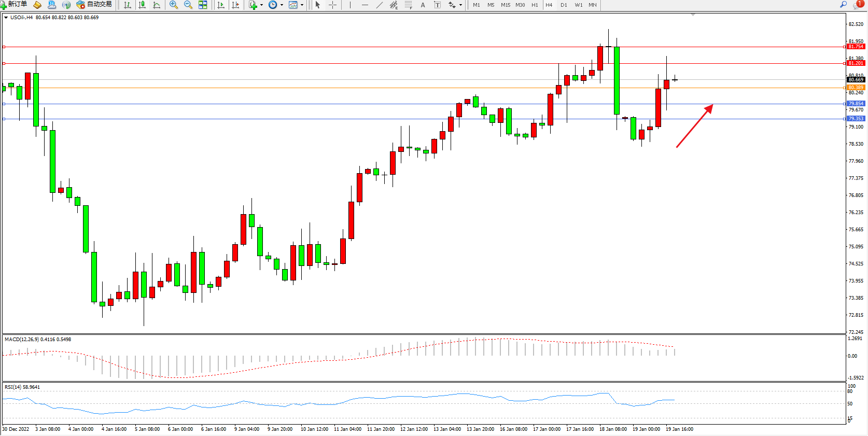Image resolution: width=868 pixels, height=436 pixels.
Task: Tile chart windows using the grid icon
Action: [x=203, y=5]
